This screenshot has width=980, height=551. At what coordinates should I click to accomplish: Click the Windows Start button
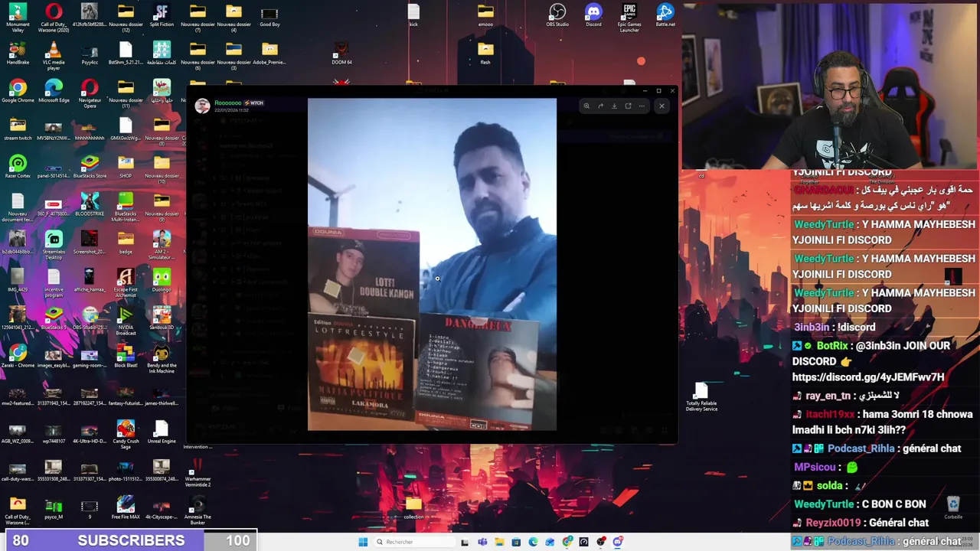(x=363, y=542)
